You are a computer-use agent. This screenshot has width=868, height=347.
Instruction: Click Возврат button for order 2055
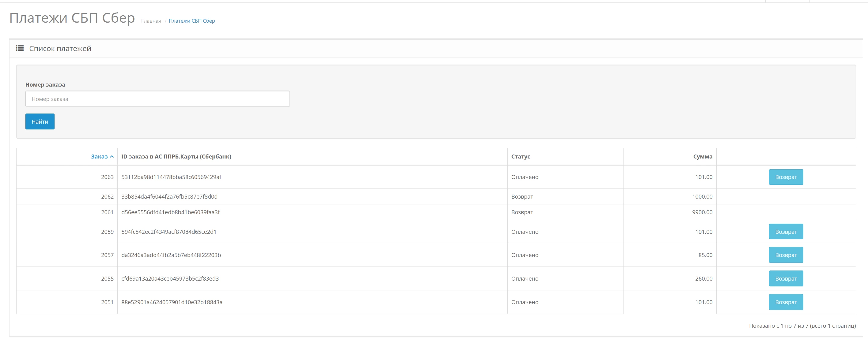[786, 279]
